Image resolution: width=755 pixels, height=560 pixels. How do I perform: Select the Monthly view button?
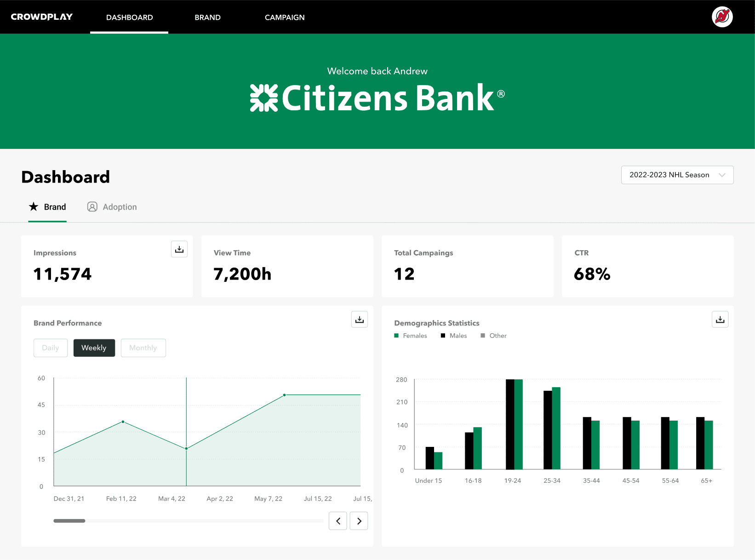pos(143,348)
